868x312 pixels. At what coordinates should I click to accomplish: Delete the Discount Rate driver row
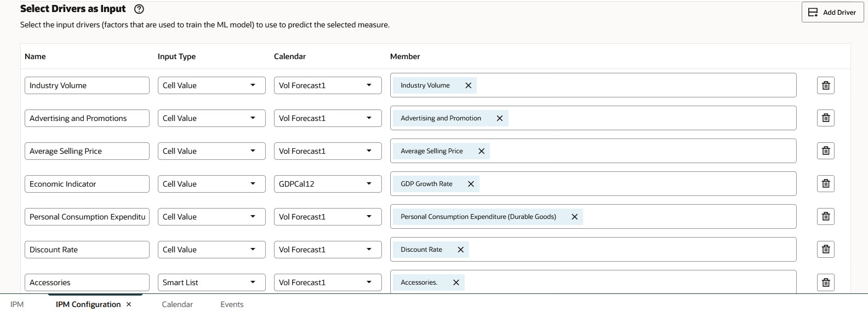coord(825,250)
